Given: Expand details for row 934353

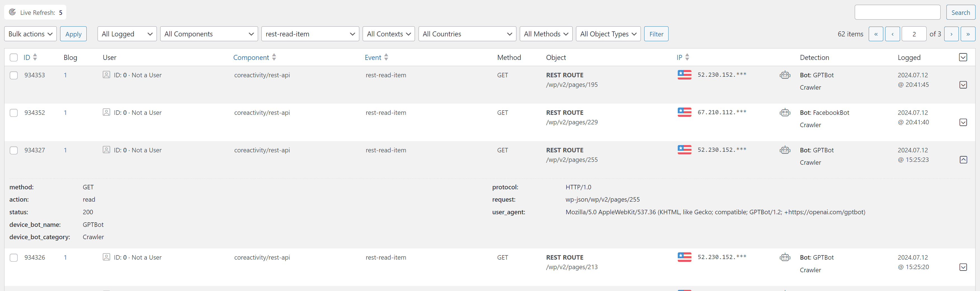Looking at the screenshot, I should (x=963, y=85).
